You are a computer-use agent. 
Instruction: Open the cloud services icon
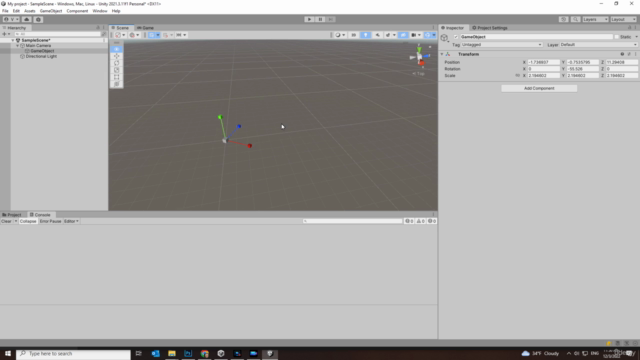pyautogui.click(x=27, y=19)
